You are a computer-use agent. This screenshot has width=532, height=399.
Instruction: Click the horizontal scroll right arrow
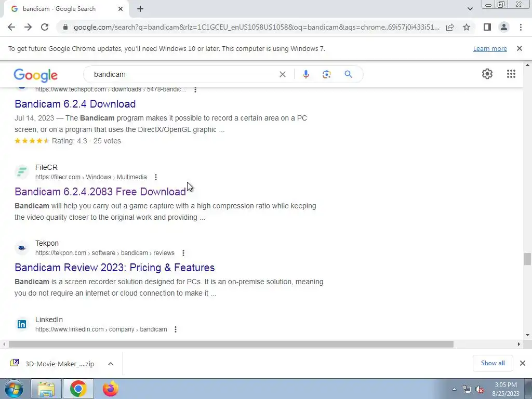point(518,344)
